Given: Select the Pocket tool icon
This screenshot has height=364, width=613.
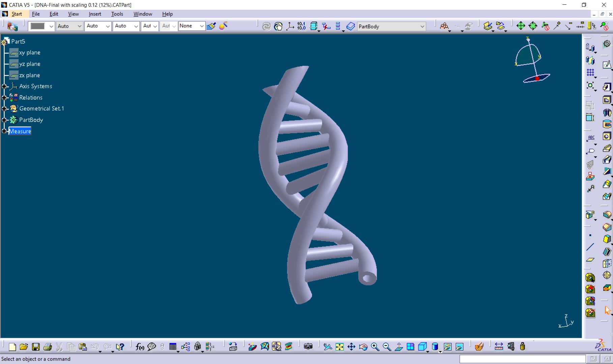Looking at the screenshot, I should coord(607,100).
